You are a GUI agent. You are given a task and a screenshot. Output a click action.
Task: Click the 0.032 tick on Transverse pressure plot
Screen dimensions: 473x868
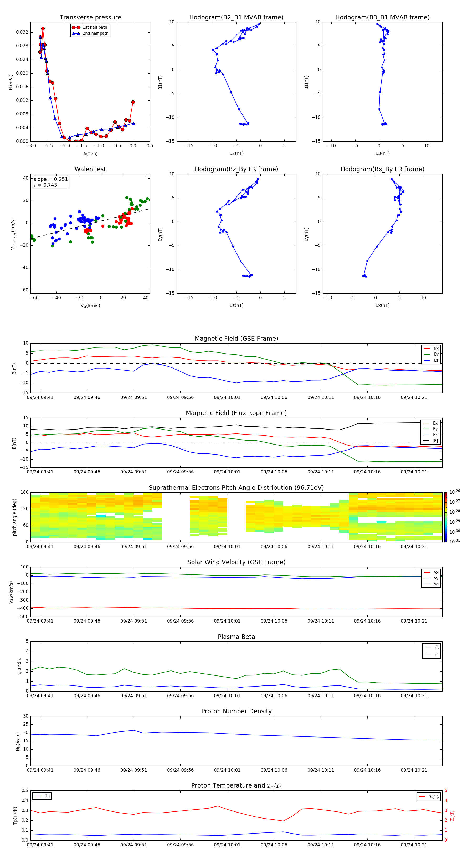coord(22,32)
